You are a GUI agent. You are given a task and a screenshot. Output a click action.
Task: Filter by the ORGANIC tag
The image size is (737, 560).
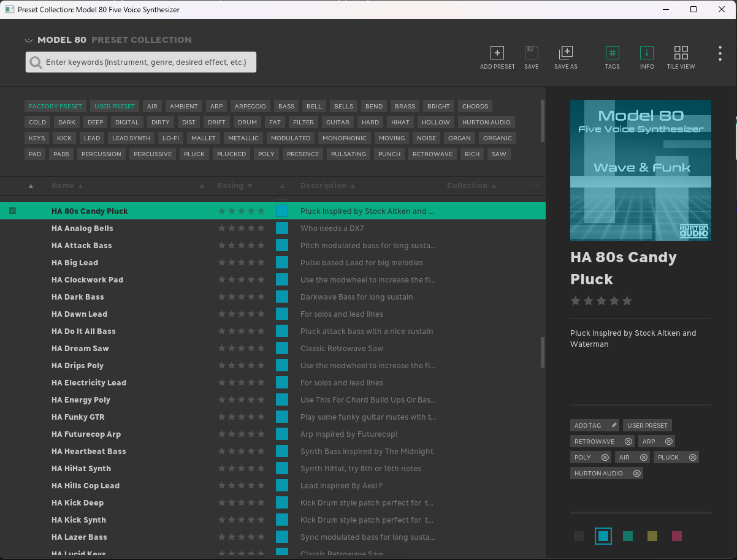497,138
